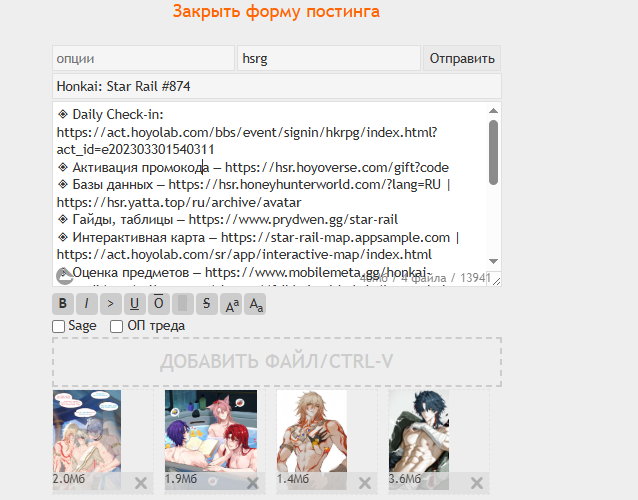Screen dimensions: 638x500
Task: Open the 1.4Мб blond character thumbnail
Action: click(x=312, y=439)
